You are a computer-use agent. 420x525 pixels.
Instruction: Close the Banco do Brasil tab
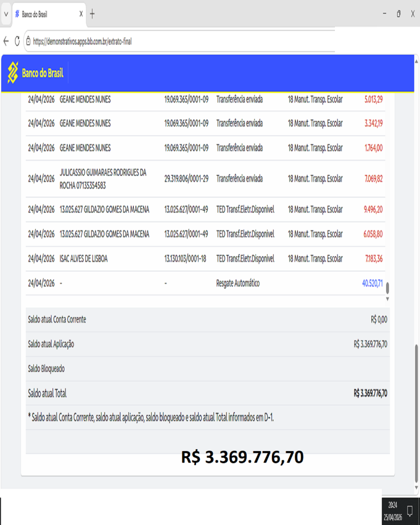coord(81,14)
